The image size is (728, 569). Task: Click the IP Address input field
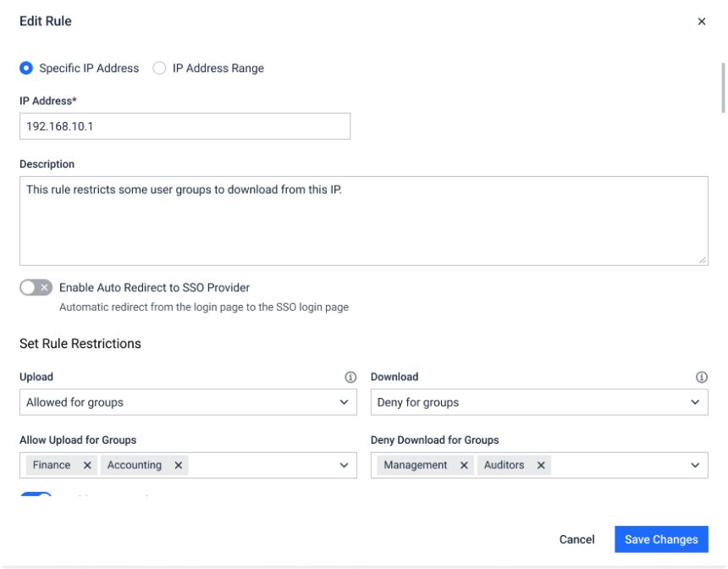(185, 126)
